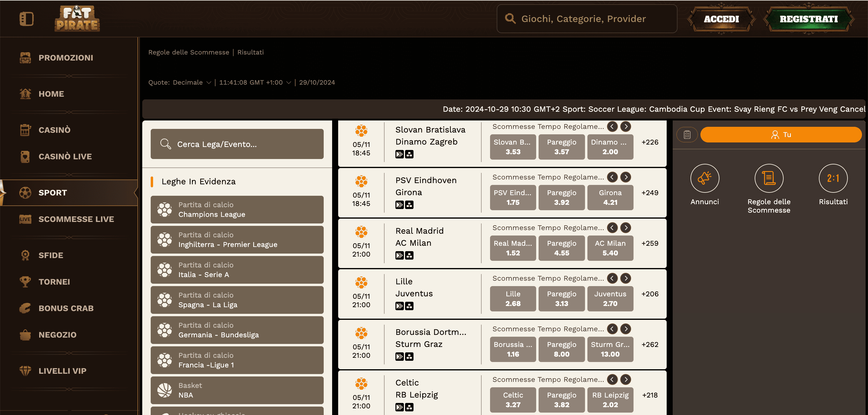Click the fast markets icon under Real Madrid
Image resolution: width=868 pixels, height=415 pixels.
pos(400,256)
